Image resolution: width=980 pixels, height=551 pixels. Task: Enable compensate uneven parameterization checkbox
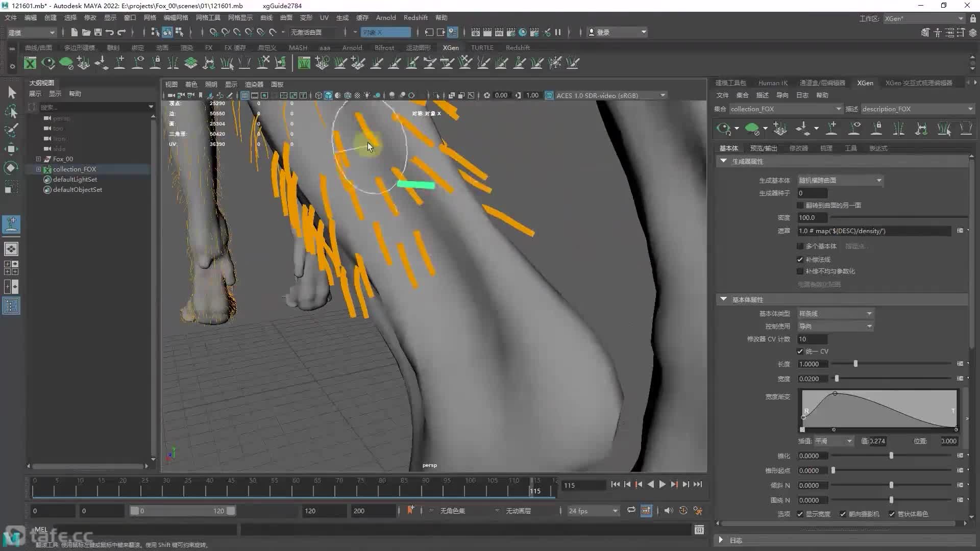click(x=800, y=271)
